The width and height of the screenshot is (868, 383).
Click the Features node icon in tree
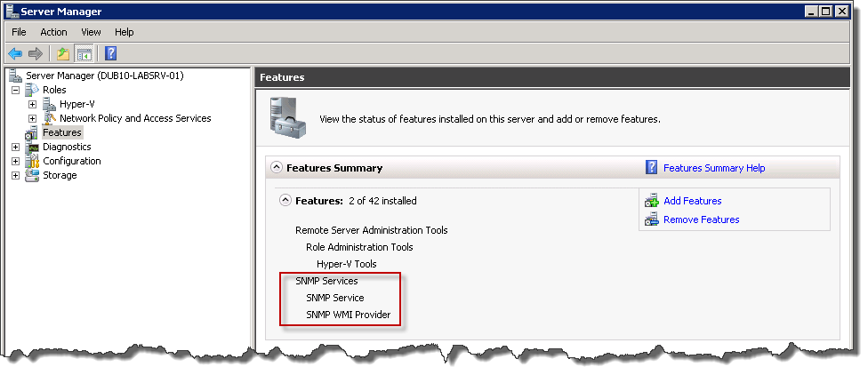(32, 132)
